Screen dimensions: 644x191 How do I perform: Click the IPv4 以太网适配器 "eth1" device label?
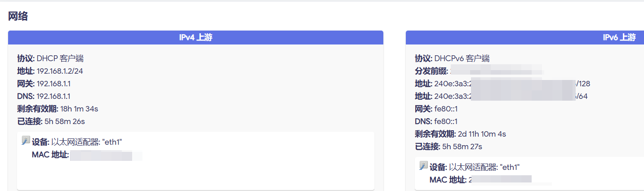86,142
